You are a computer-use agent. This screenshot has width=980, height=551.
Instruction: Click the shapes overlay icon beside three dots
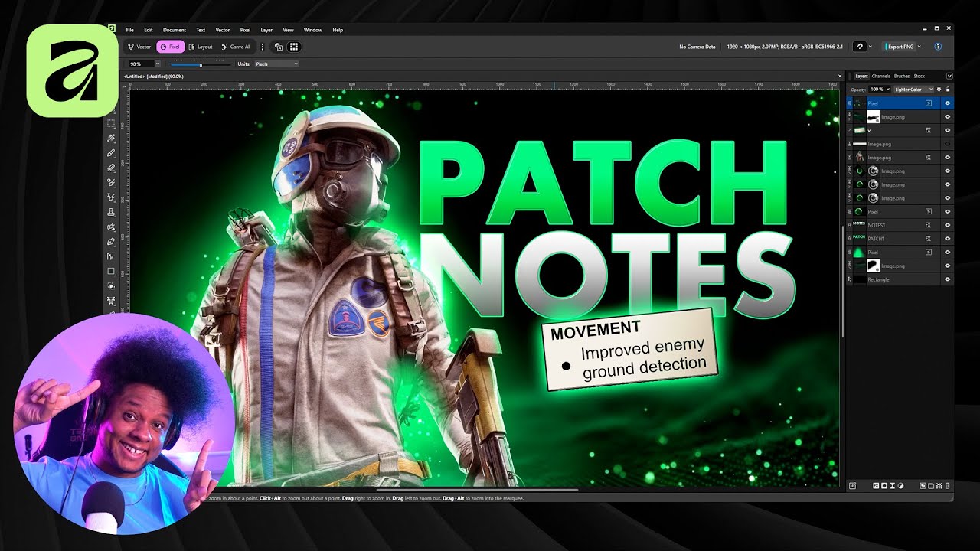(278, 47)
